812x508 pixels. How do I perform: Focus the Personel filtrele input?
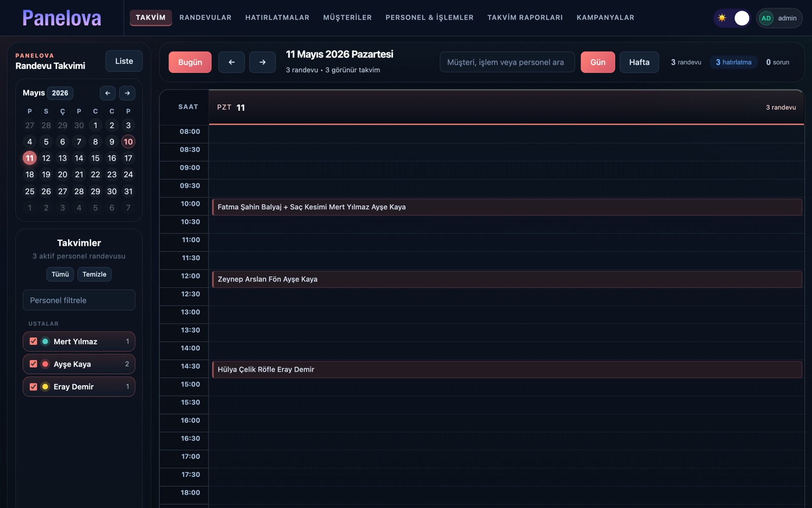pyautogui.click(x=79, y=300)
